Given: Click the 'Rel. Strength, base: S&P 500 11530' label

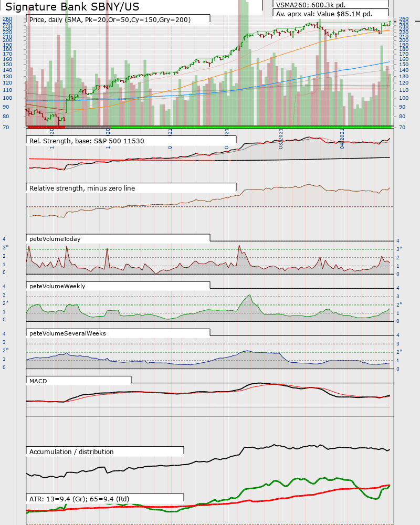Looking at the screenshot, I should [87, 141].
